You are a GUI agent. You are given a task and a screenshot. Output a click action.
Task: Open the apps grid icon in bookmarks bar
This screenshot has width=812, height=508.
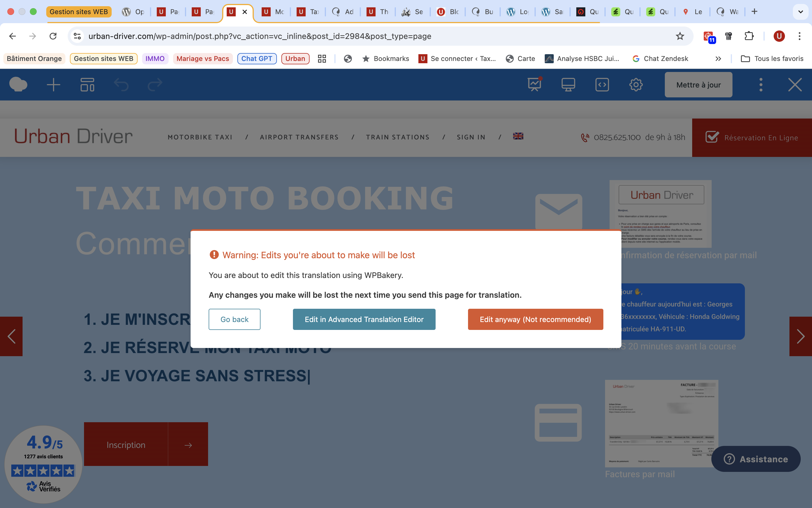[322, 58]
